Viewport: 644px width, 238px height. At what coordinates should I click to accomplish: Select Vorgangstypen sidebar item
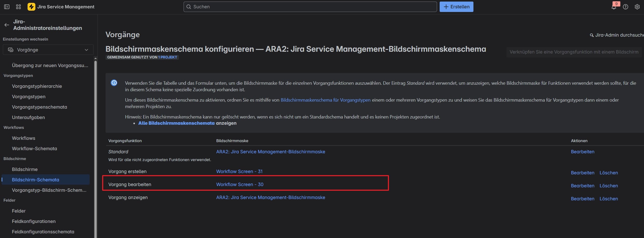(x=29, y=97)
